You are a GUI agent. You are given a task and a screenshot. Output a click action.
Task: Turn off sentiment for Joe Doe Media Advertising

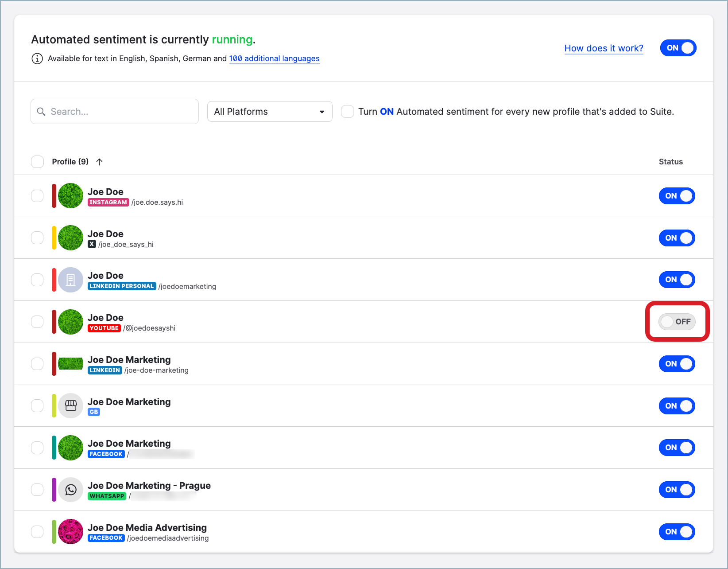677,532
